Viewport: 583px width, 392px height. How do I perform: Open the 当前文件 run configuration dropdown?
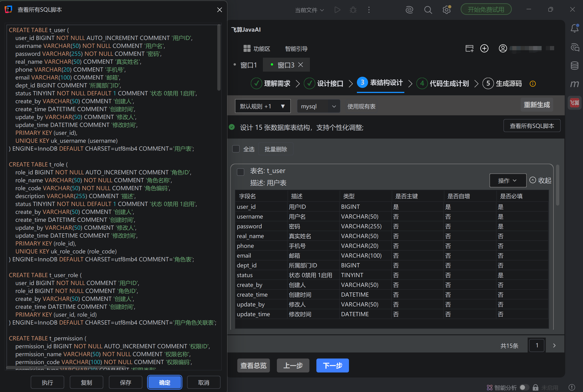pyautogui.click(x=309, y=10)
